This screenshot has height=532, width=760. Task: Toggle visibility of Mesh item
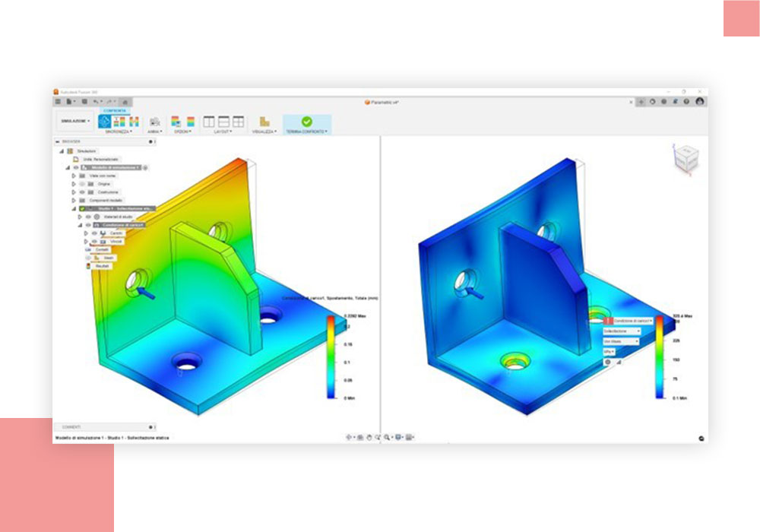[88, 258]
